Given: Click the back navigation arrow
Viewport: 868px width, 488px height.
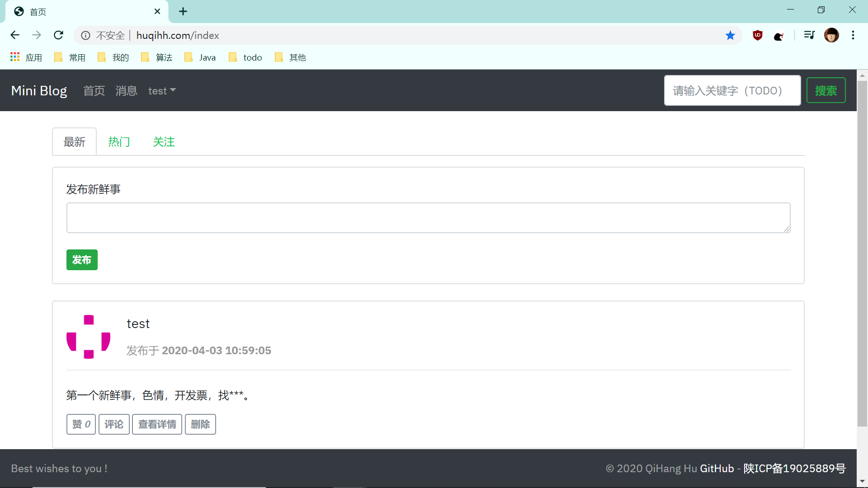Looking at the screenshot, I should coord(15,35).
